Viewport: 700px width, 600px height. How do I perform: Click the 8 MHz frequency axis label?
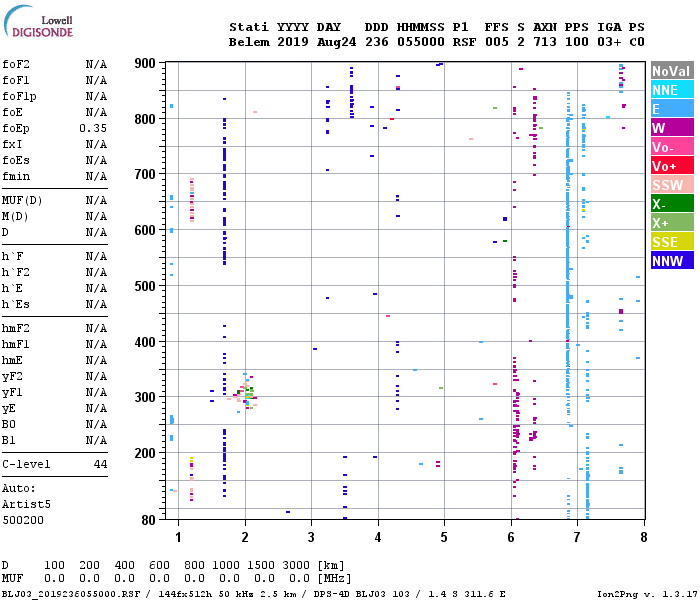(x=643, y=537)
